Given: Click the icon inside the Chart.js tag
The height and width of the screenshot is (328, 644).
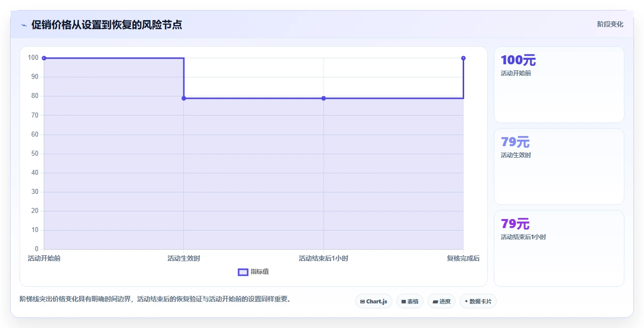Looking at the screenshot, I should (x=362, y=302).
